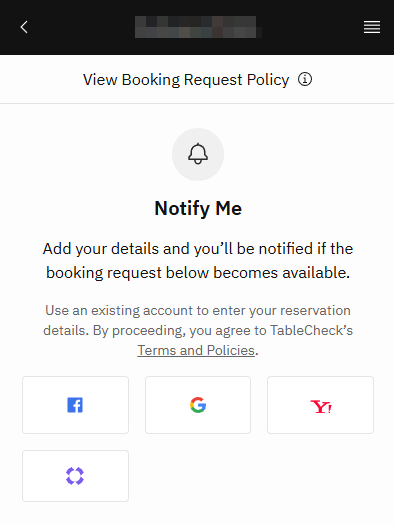
Task: Click the Yahoo sign-in button box
Action: [320, 405]
